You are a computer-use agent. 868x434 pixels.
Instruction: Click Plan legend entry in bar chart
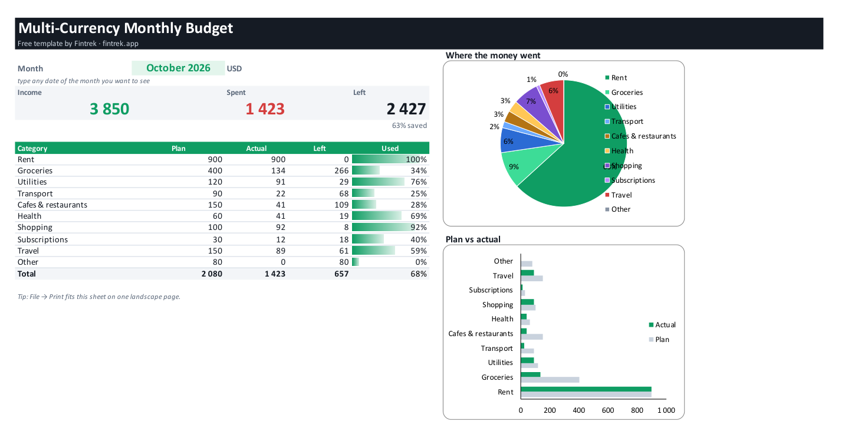pos(659,340)
